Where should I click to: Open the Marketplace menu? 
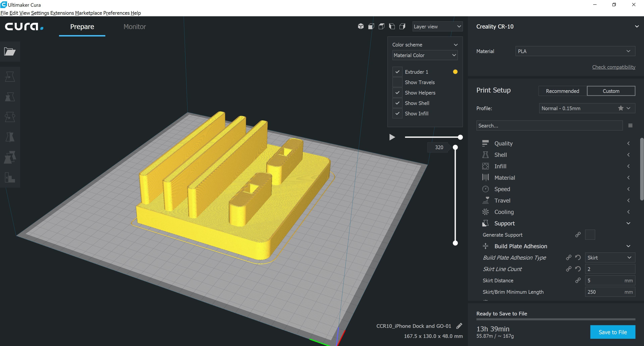click(89, 13)
